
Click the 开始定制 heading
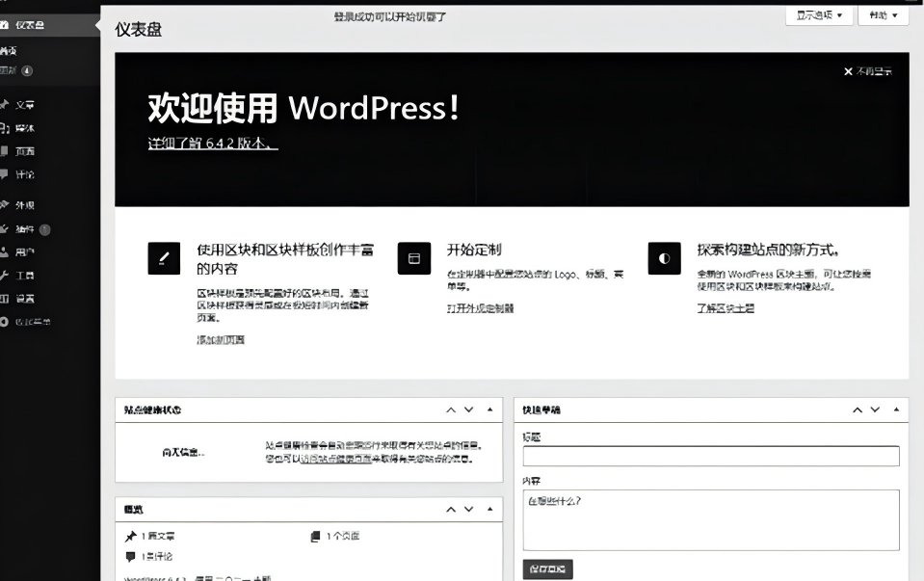(474, 250)
